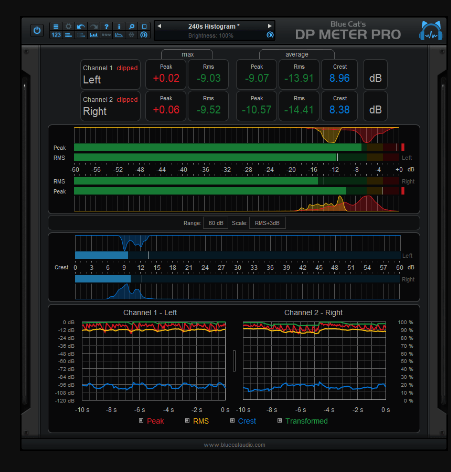Click average Rms value '-14.41'
The width and height of the screenshot is (451, 472).
(x=299, y=110)
